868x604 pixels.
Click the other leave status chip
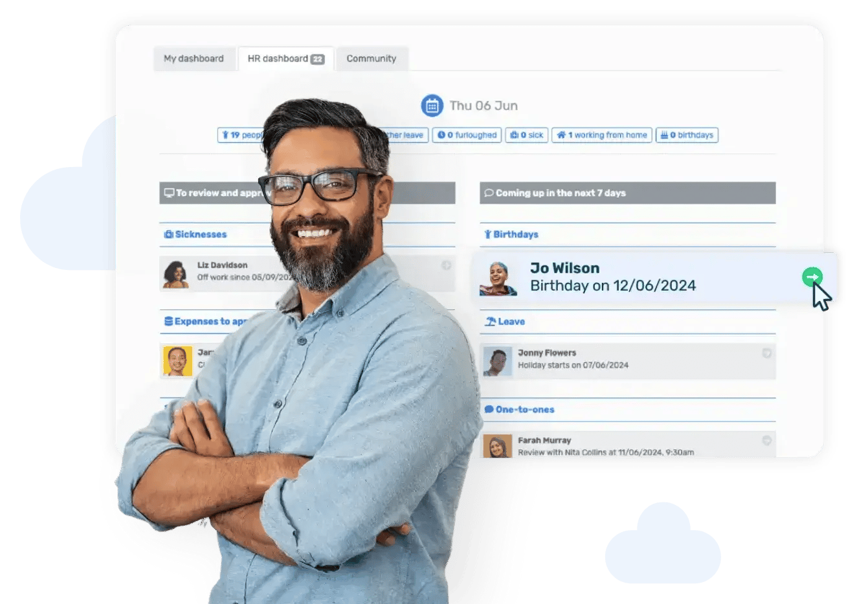(407, 135)
